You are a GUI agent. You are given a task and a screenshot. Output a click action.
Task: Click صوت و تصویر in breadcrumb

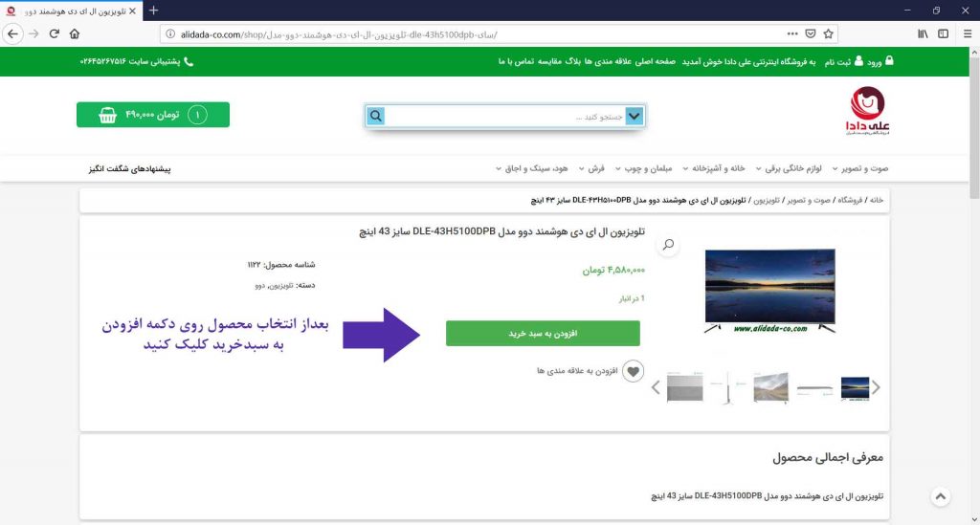(x=809, y=200)
